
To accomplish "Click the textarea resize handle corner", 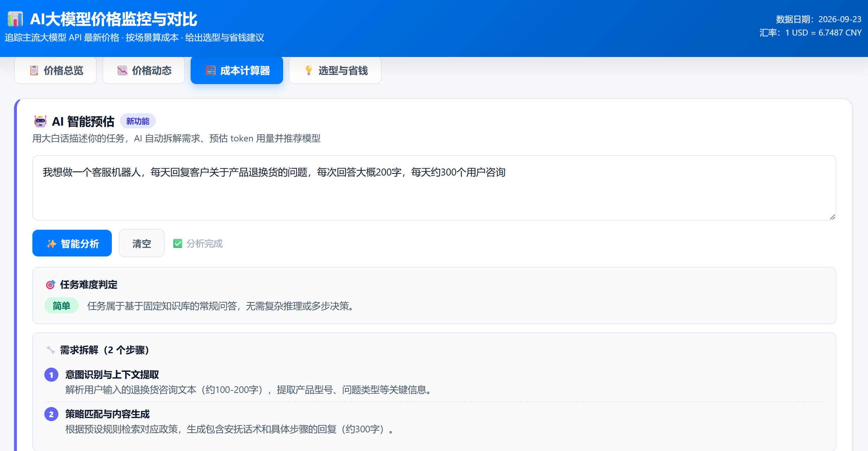I will [832, 217].
